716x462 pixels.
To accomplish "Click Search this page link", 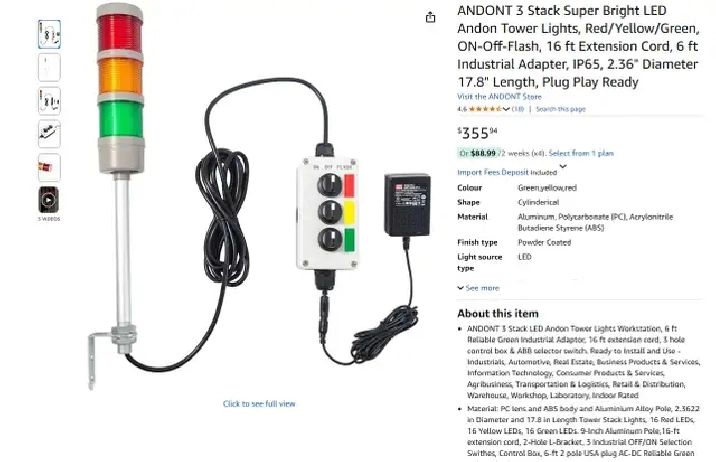I will pos(561,109).
